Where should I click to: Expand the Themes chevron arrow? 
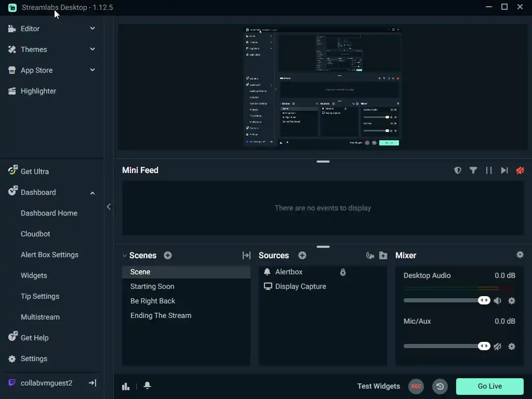coord(92,49)
